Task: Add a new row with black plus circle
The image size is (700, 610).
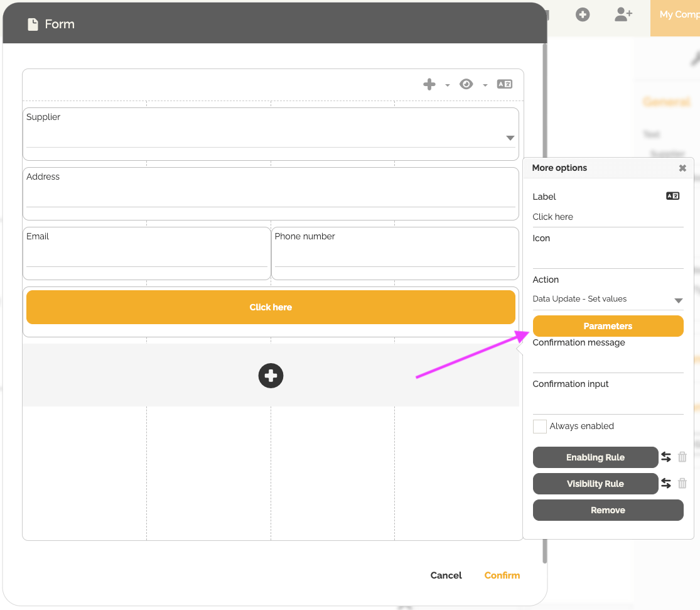Action: click(271, 376)
